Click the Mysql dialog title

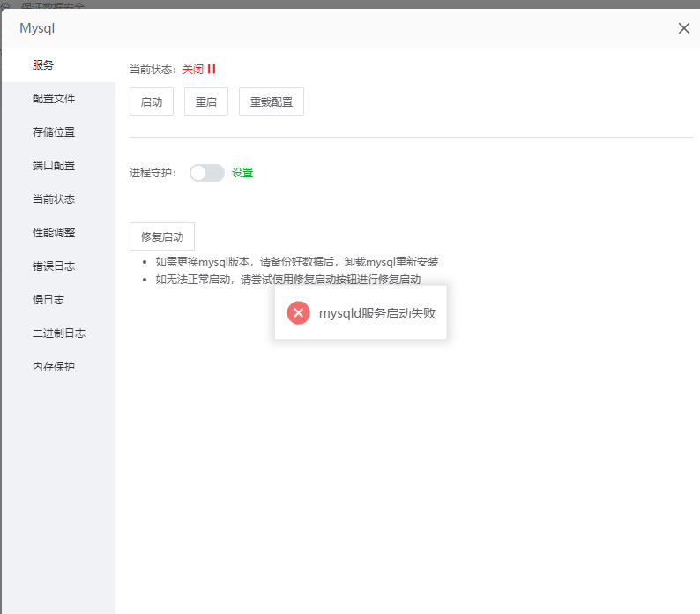37,28
